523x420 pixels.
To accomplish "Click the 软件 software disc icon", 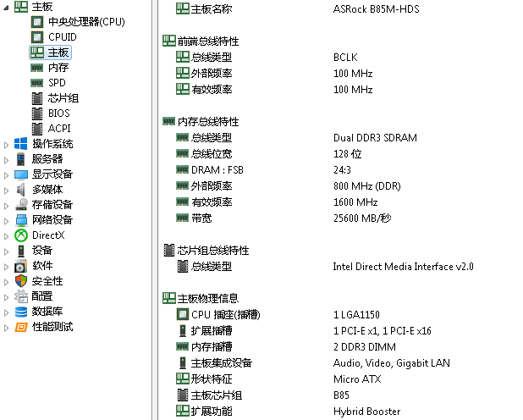I will point(20,267).
